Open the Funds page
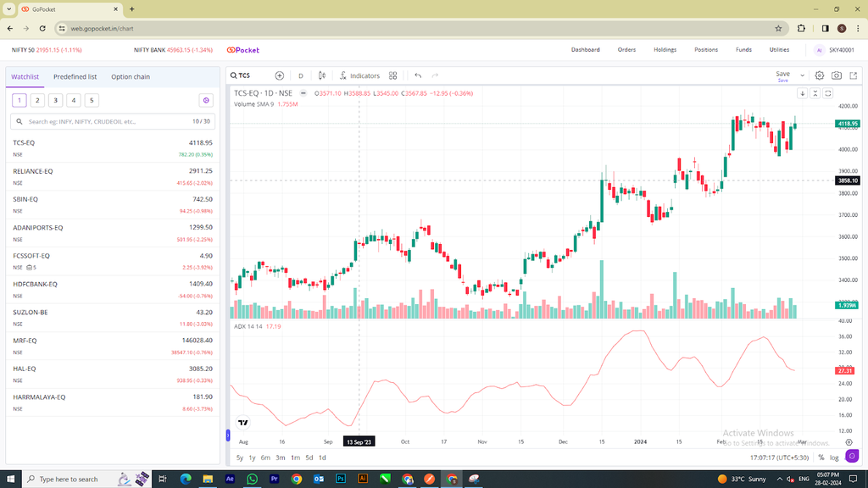868x488 pixels. (x=743, y=50)
